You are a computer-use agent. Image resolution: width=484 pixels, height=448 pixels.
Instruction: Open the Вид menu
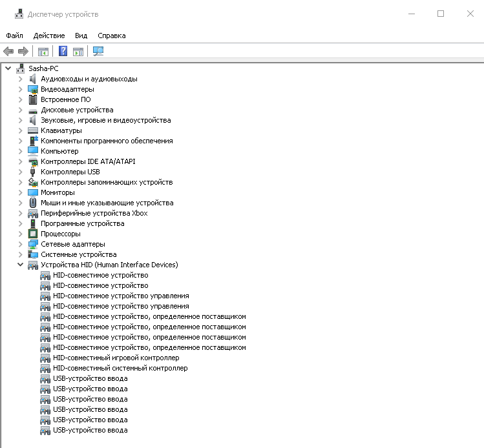click(81, 36)
